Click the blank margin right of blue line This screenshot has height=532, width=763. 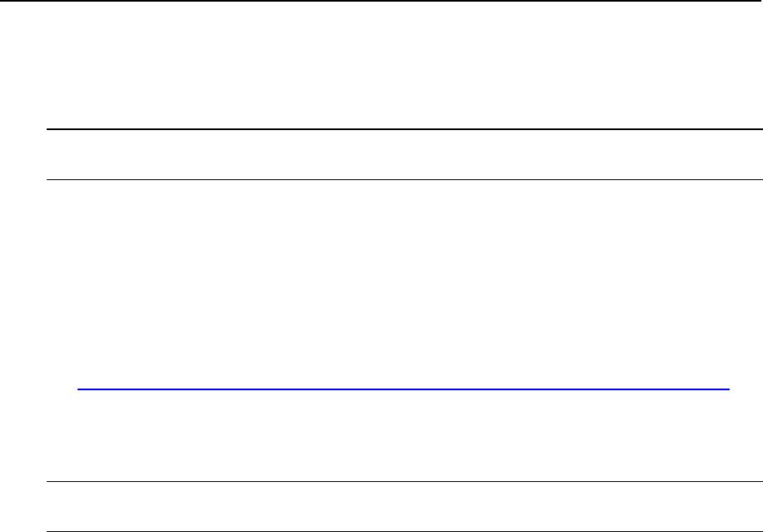click(x=746, y=389)
